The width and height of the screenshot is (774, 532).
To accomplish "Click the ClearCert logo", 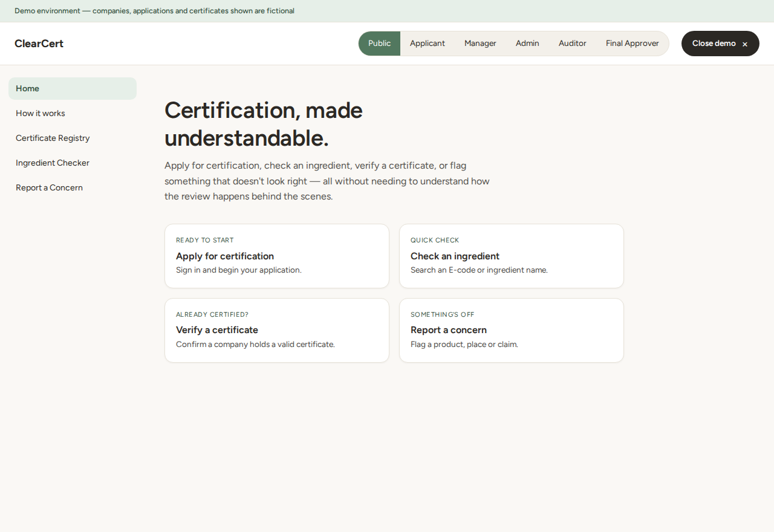I will pos(39,44).
